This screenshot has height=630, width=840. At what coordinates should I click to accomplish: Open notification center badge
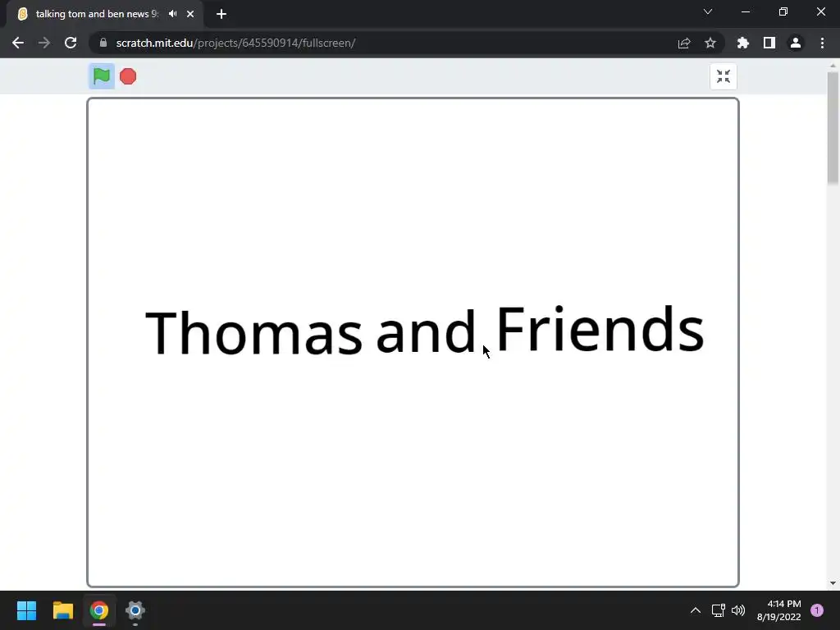(817, 610)
